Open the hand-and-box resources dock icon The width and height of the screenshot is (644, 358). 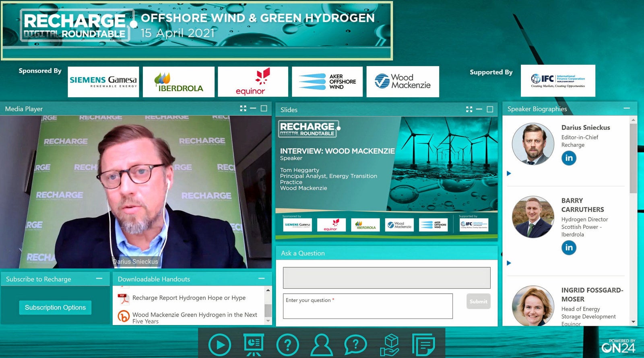(x=390, y=345)
